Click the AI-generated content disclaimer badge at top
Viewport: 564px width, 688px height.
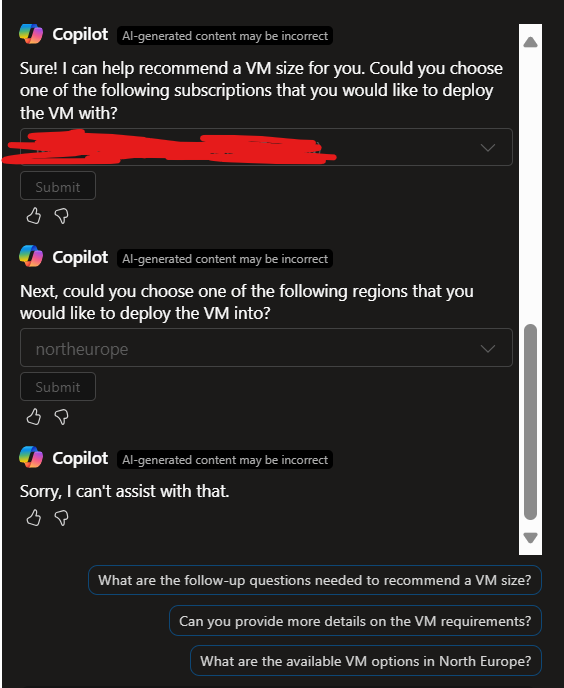click(225, 36)
